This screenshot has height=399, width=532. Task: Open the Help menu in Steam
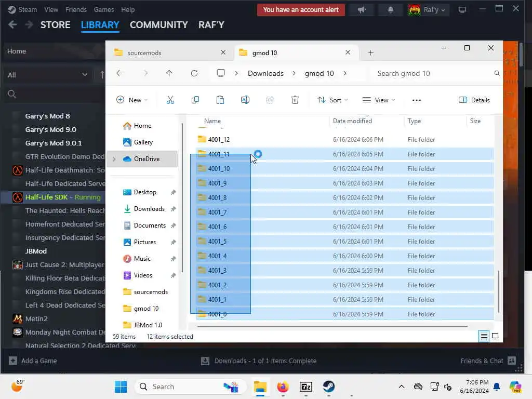coord(128,10)
